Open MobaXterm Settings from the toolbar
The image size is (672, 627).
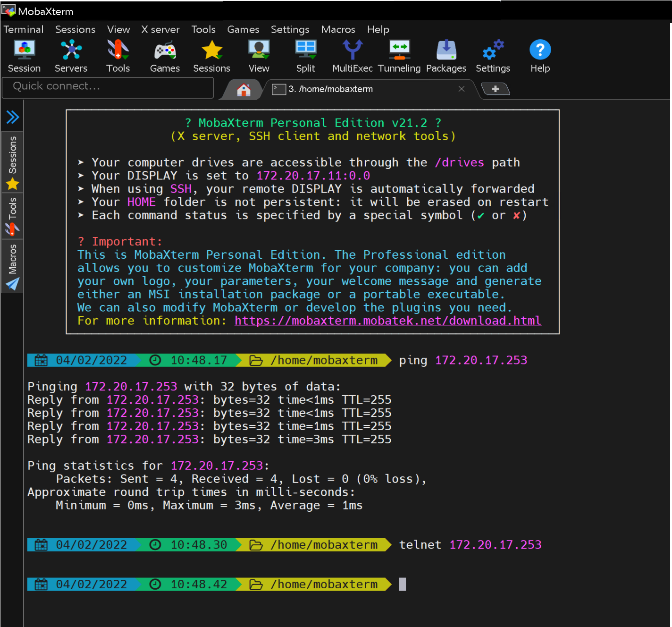pyautogui.click(x=493, y=55)
